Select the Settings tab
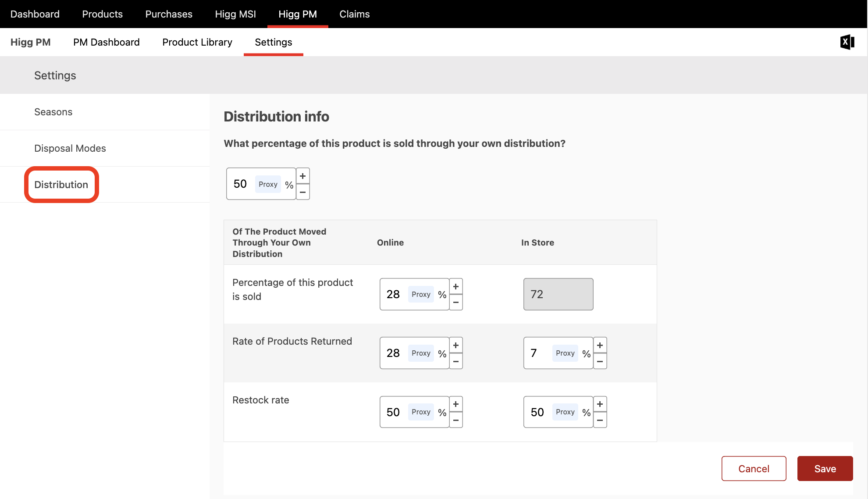Viewport: 868px width, 499px height. tap(274, 42)
